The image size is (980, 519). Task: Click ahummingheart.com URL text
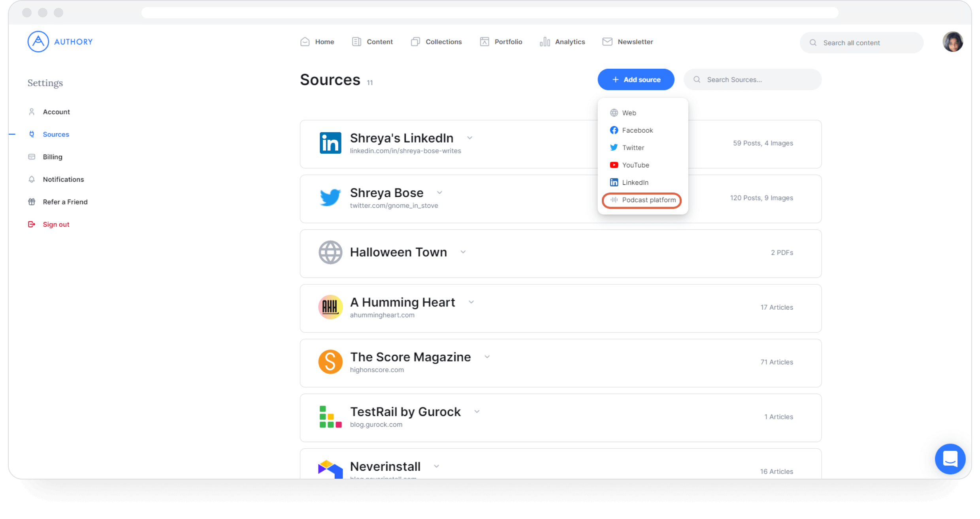pyautogui.click(x=382, y=315)
